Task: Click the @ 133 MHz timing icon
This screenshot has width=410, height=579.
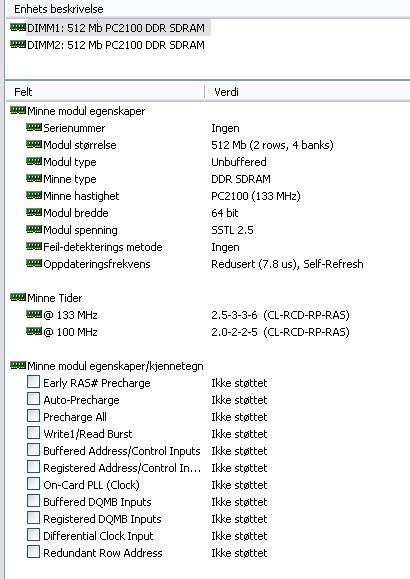Action: pyautogui.click(x=34, y=314)
